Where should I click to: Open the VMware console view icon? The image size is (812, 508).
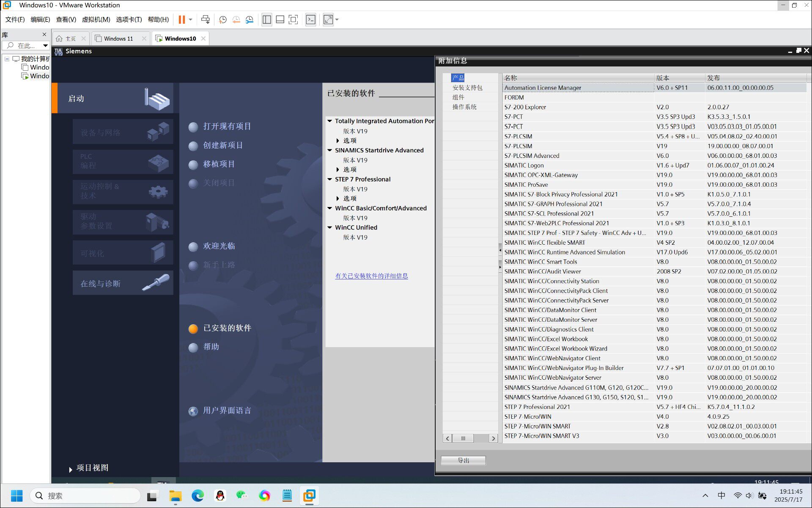[311, 19]
